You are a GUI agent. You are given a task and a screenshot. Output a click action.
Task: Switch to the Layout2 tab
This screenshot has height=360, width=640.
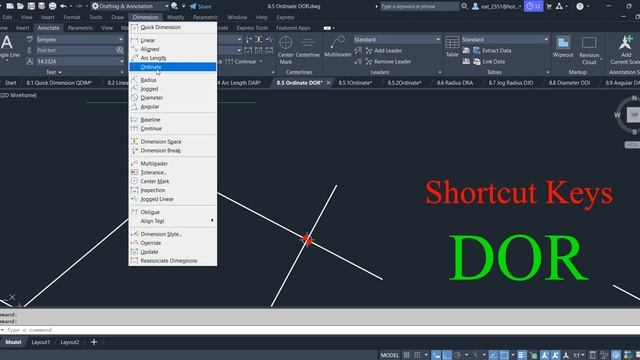pos(70,342)
